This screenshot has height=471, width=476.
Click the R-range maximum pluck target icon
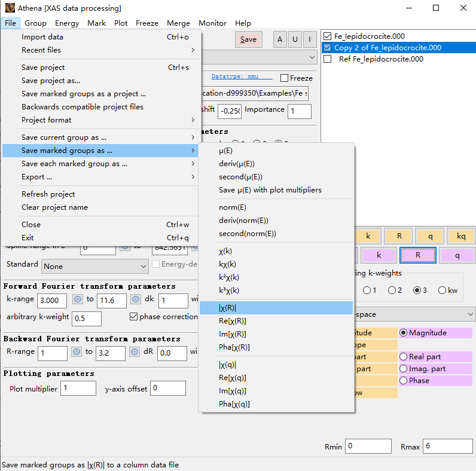coord(135,351)
